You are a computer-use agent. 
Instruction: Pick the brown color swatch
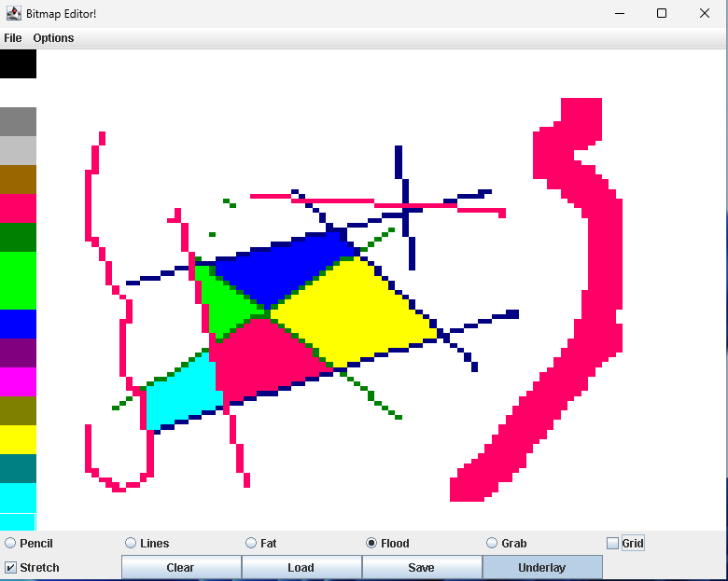(18, 180)
